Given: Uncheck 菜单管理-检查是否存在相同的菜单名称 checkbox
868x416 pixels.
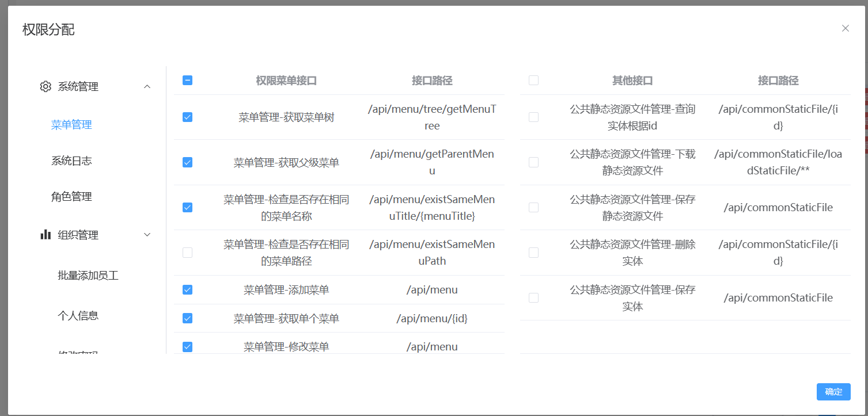Looking at the screenshot, I should pyautogui.click(x=187, y=207).
